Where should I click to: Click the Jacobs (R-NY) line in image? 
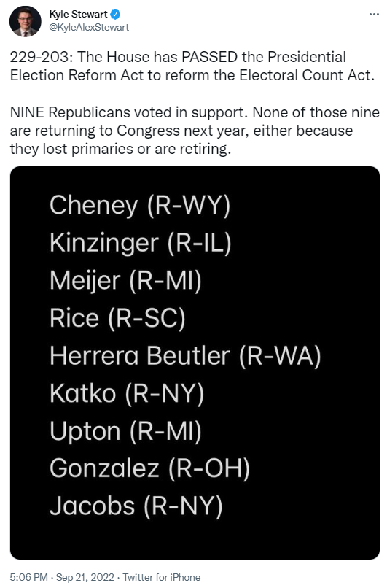[x=136, y=506]
